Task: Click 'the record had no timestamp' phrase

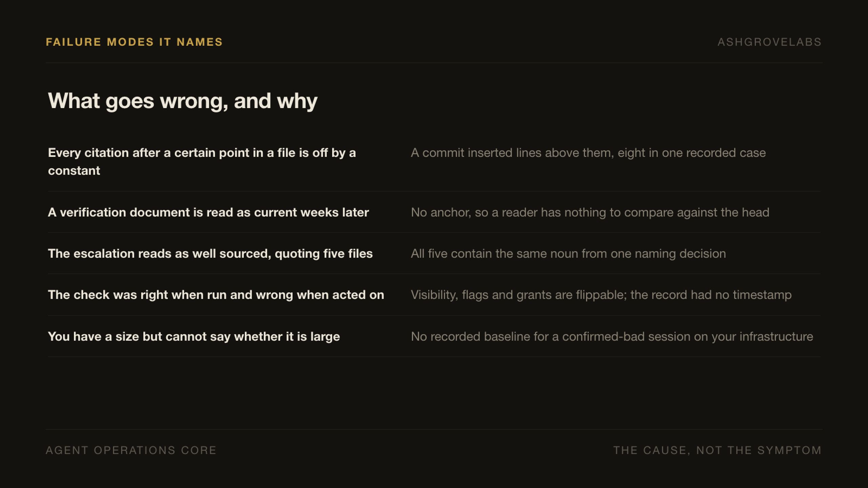Action: tap(711, 295)
